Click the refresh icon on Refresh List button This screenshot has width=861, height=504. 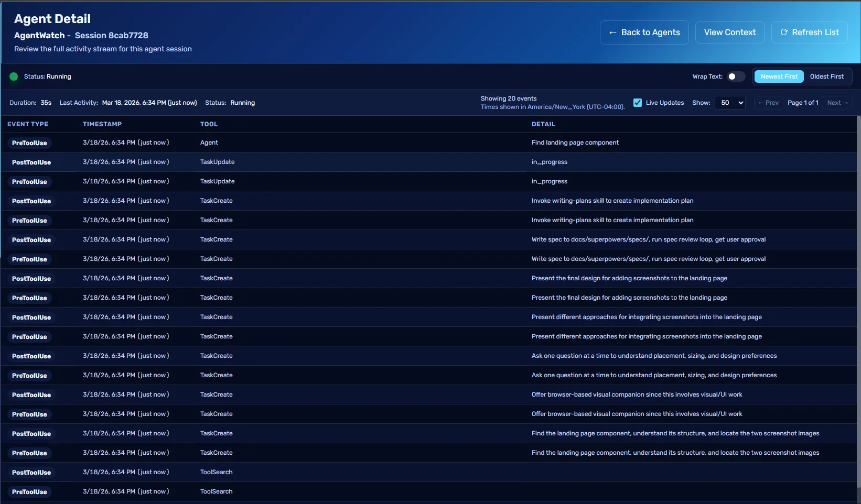click(784, 32)
